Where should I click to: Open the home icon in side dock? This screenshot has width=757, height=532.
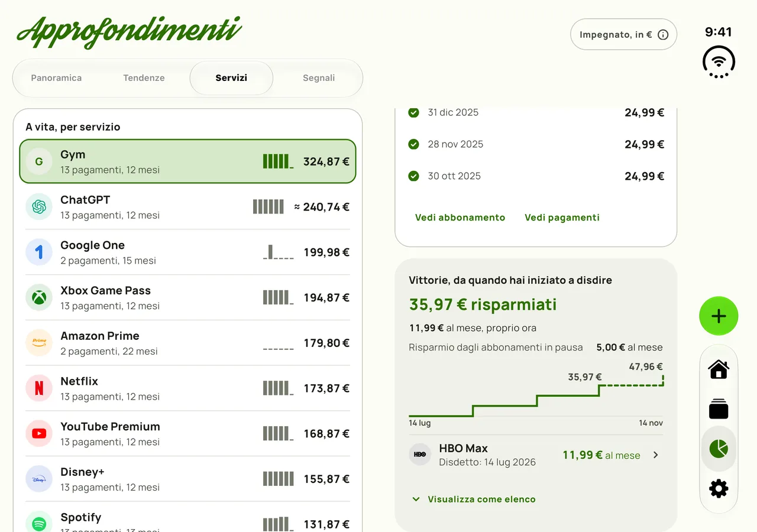click(719, 369)
